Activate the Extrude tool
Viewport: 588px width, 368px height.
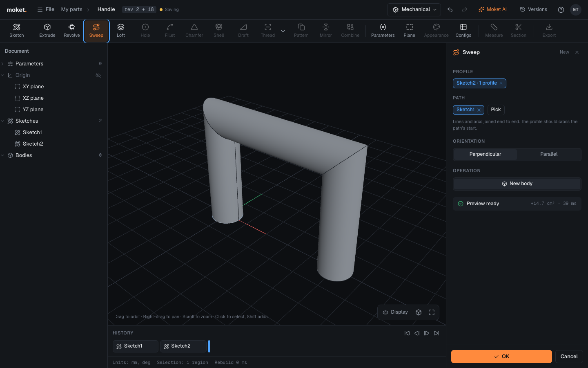[47, 31]
